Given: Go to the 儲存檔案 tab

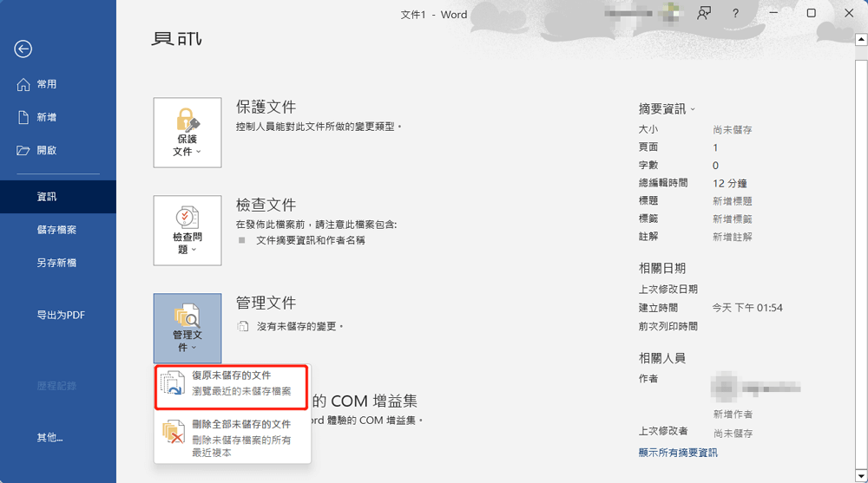Looking at the screenshot, I should pyautogui.click(x=56, y=230).
